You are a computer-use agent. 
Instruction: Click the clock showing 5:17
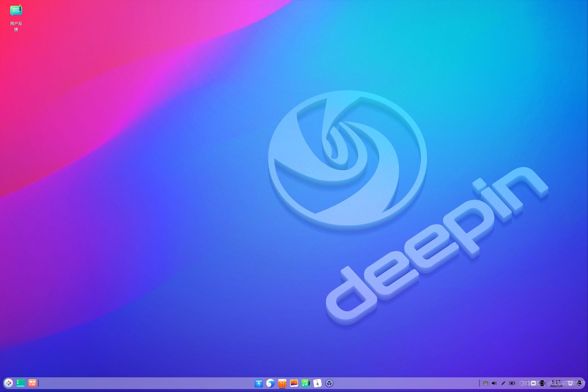[x=557, y=383]
